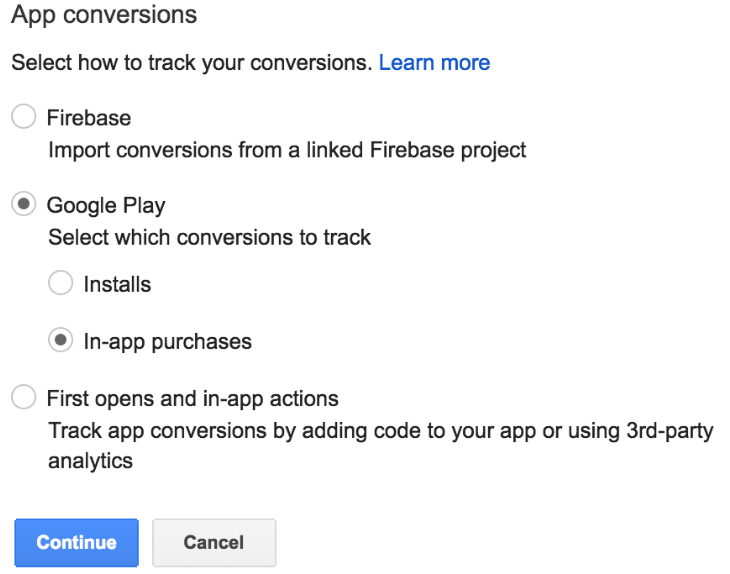Click the Select how to track instruction text
This screenshot has width=730, height=574.
pos(191,63)
